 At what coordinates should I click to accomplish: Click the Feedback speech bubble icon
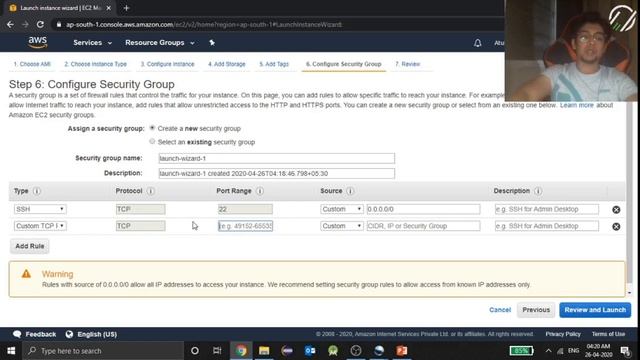point(17,334)
